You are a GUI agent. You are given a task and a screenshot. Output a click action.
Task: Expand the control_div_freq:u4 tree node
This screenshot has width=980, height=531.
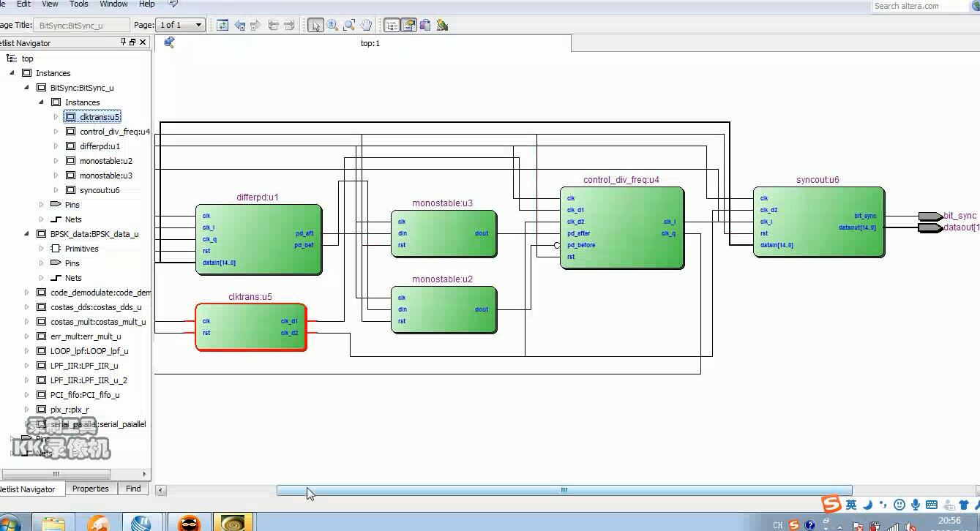tap(56, 132)
